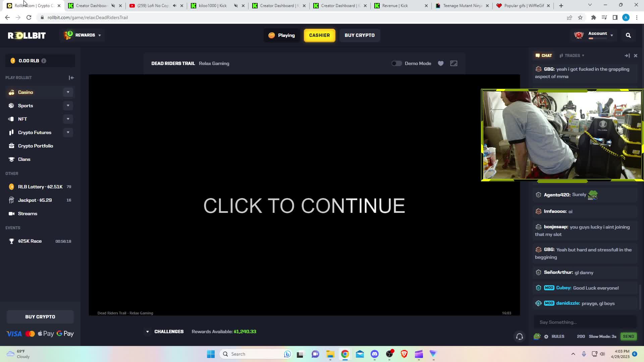Viewport: 644px width, 362px height.
Task: Add Dead Riders Trail to favorites heart
Action: [x=441, y=63]
